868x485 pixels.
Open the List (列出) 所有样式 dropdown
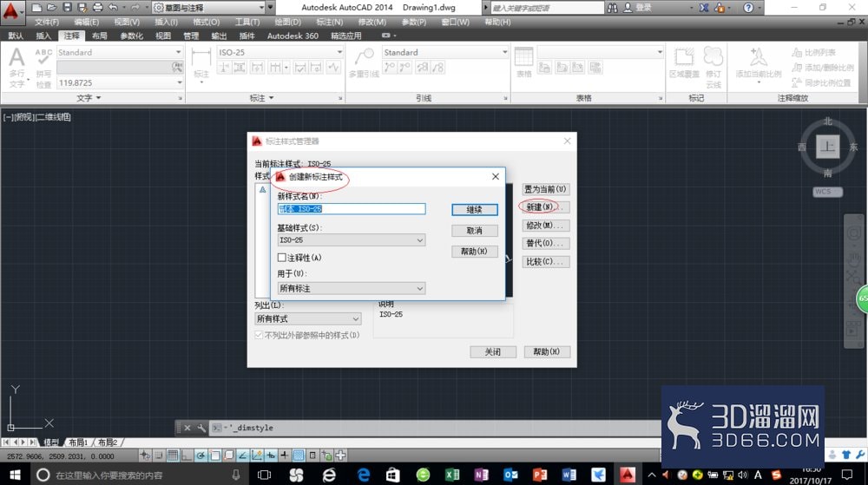tap(308, 318)
